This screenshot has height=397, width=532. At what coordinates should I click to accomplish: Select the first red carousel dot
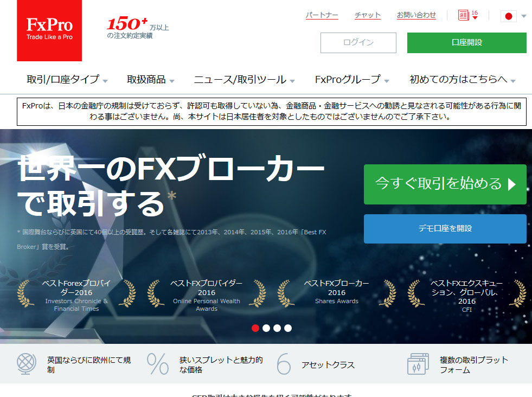tap(255, 328)
